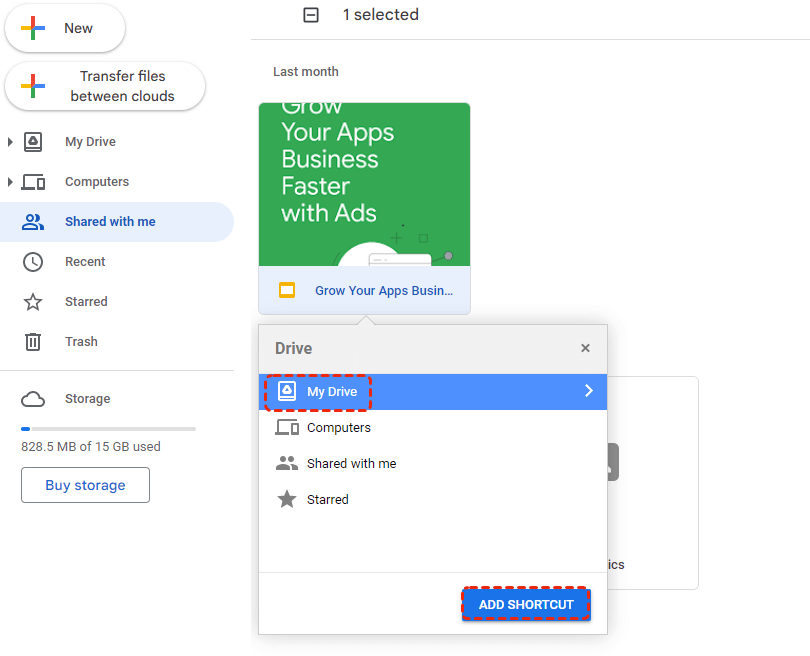This screenshot has width=810, height=656.
Task: Open My Drive in the sidebar
Action: coord(90,142)
